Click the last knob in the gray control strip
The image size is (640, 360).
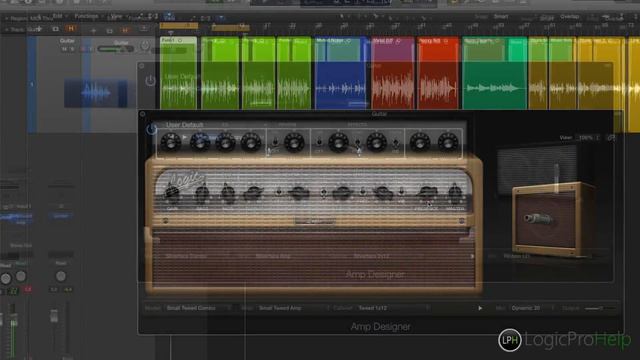(x=447, y=142)
